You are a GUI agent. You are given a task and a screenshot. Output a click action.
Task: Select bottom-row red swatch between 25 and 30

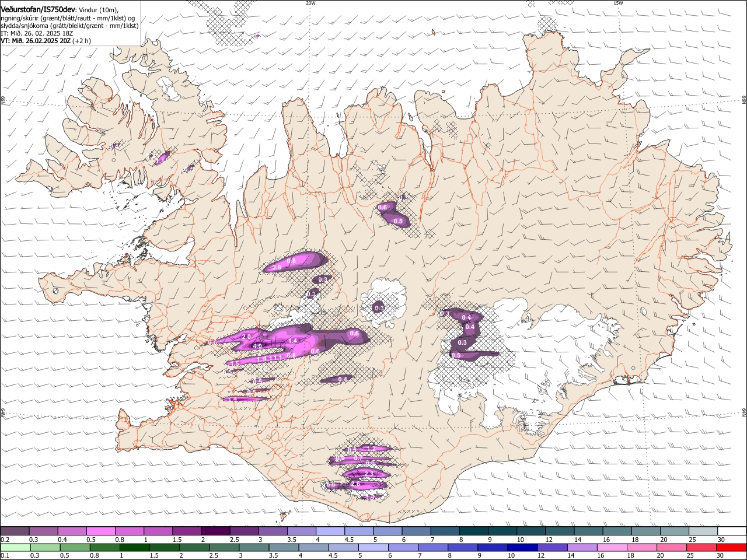702,548
